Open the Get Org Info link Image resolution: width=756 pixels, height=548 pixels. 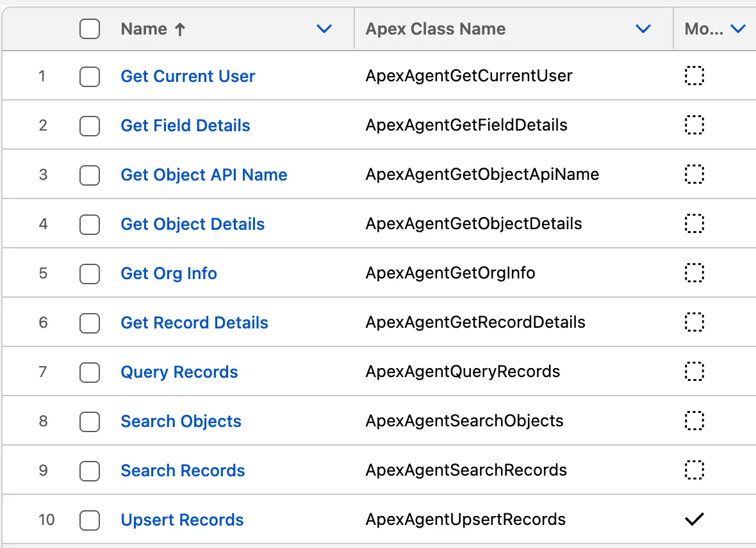pyautogui.click(x=168, y=273)
